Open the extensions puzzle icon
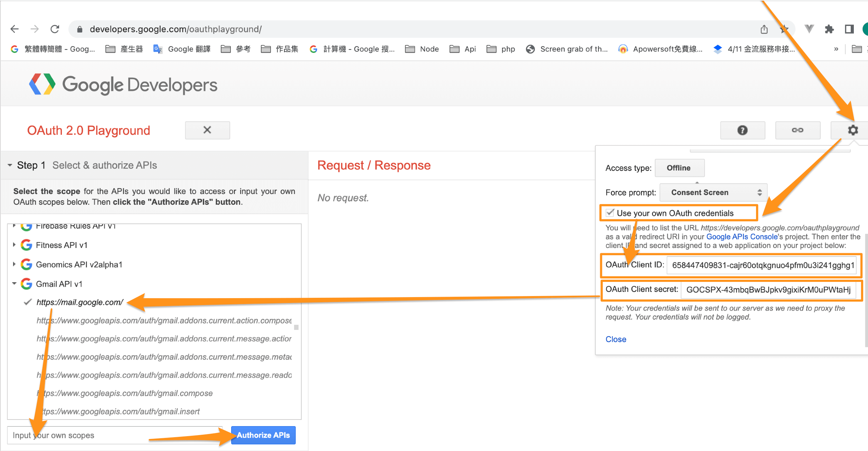This screenshot has height=451, width=868. pyautogui.click(x=829, y=29)
